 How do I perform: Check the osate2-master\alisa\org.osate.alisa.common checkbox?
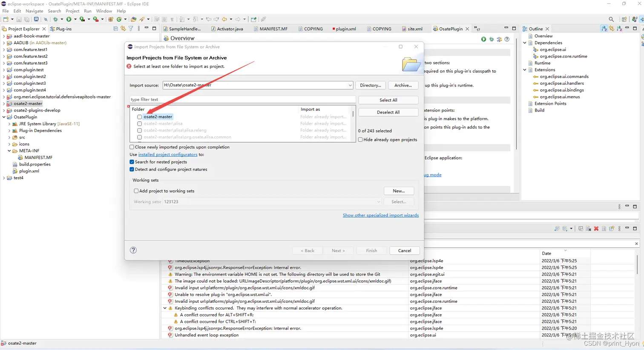[139, 137]
